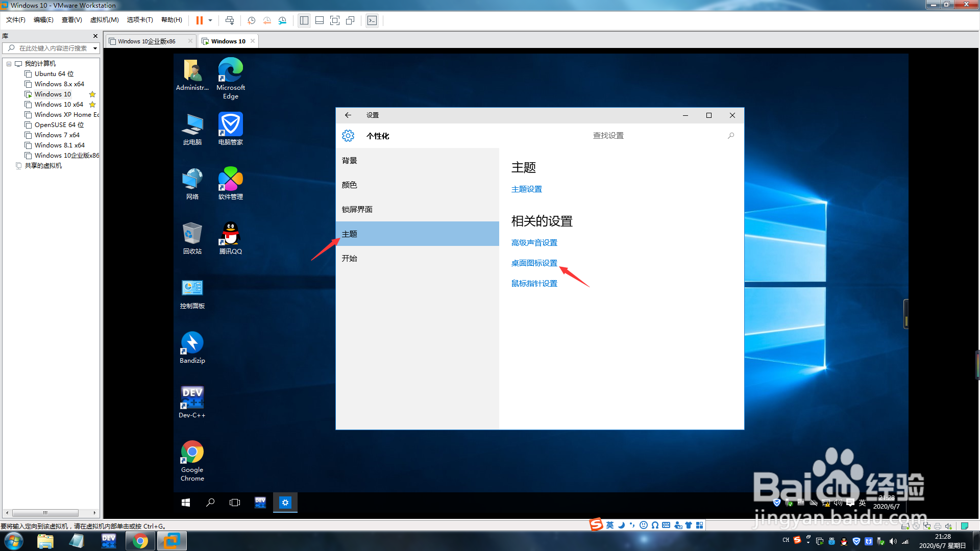Click the unity mode toolbar icon
This screenshot has width=980, height=551.
pyautogui.click(x=350, y=20)
